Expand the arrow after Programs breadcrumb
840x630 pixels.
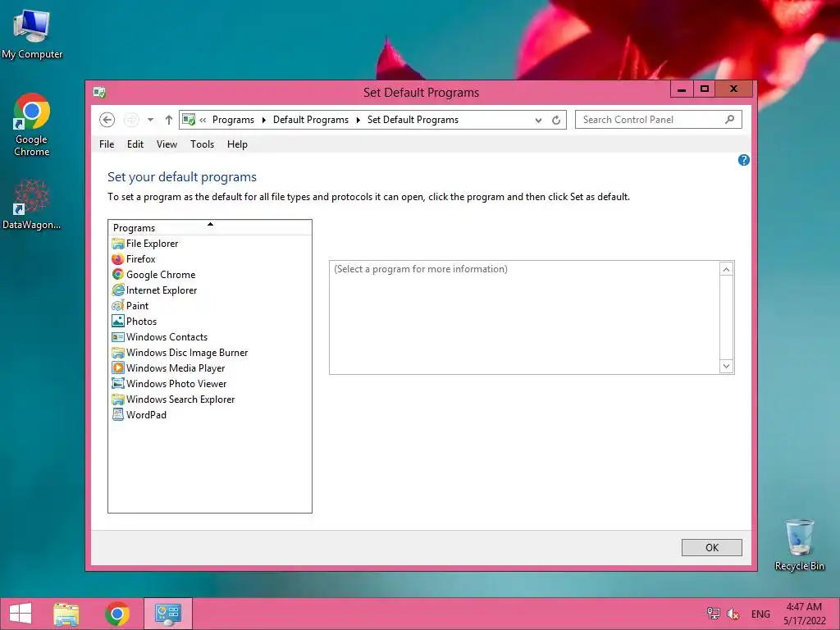(x=263, y=120)
